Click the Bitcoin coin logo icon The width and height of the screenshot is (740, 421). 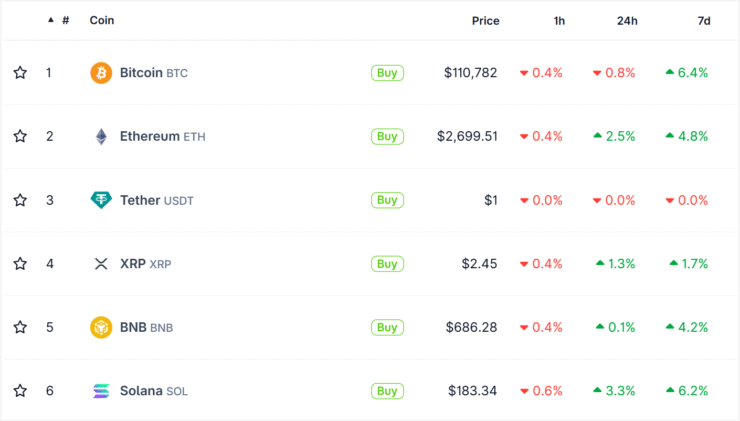101,73
